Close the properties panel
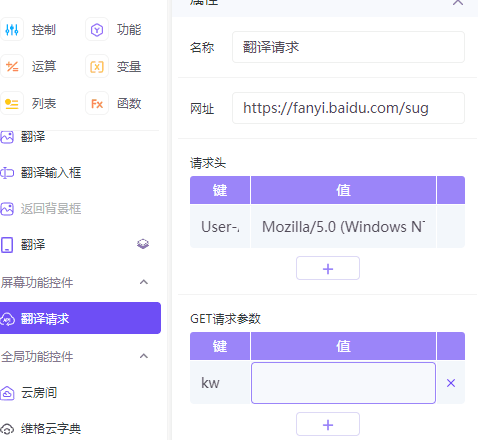The height and width of the screenshot is (440, 478). click(458, 2)
